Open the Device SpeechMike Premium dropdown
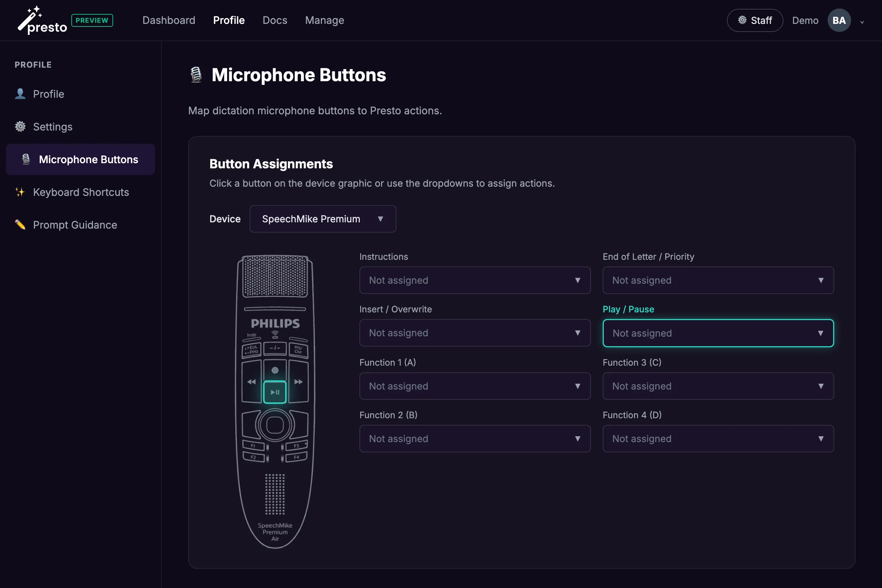This screenshot has height=588, width=882. (x=322, y=219)
